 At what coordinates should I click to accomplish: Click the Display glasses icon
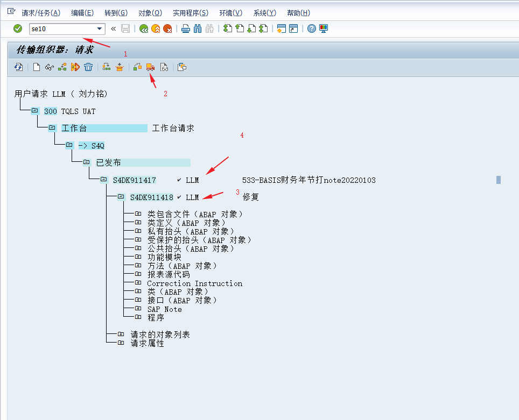point(50,67)
